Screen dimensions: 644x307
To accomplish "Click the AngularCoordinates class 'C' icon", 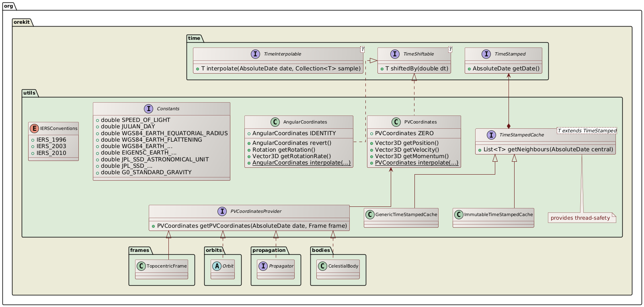I will click(x=275, y=122).
